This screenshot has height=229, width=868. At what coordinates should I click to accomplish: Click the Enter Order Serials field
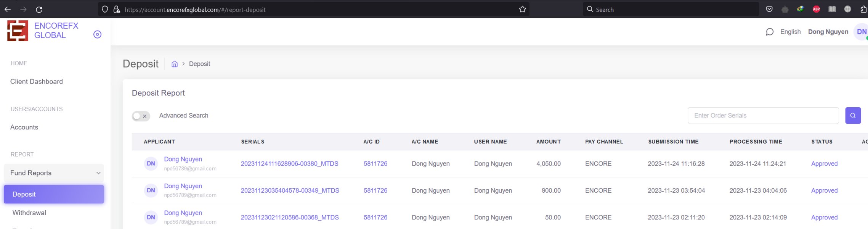762,116
